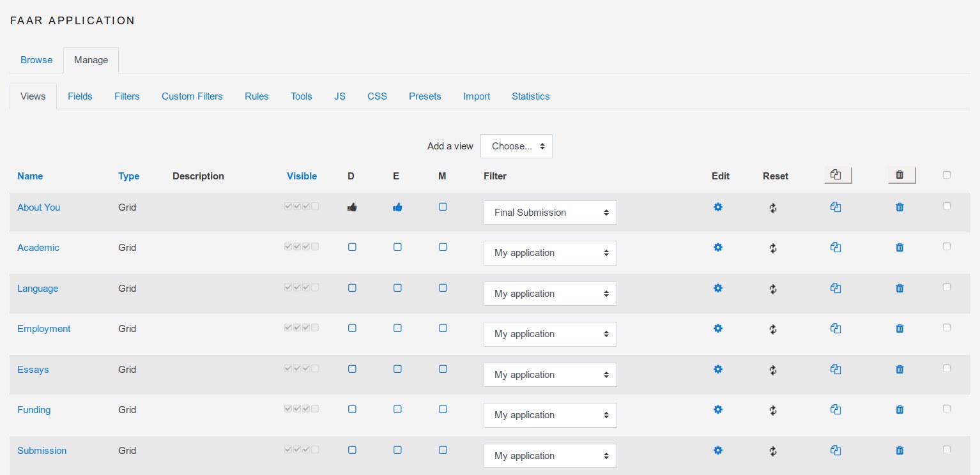Sort views by Visible column
The image size is (980, 475).
[x=302, y=176]
